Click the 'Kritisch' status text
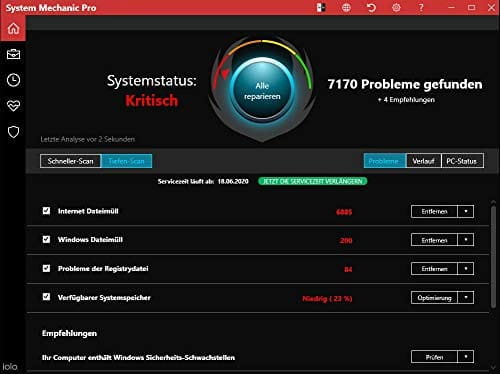 tap(152, 101)
